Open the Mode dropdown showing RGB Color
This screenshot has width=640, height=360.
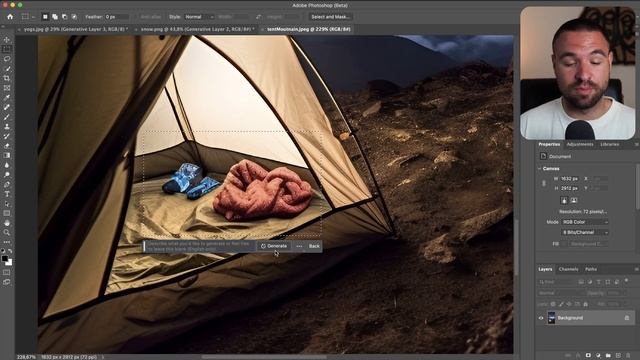[585, 222]
